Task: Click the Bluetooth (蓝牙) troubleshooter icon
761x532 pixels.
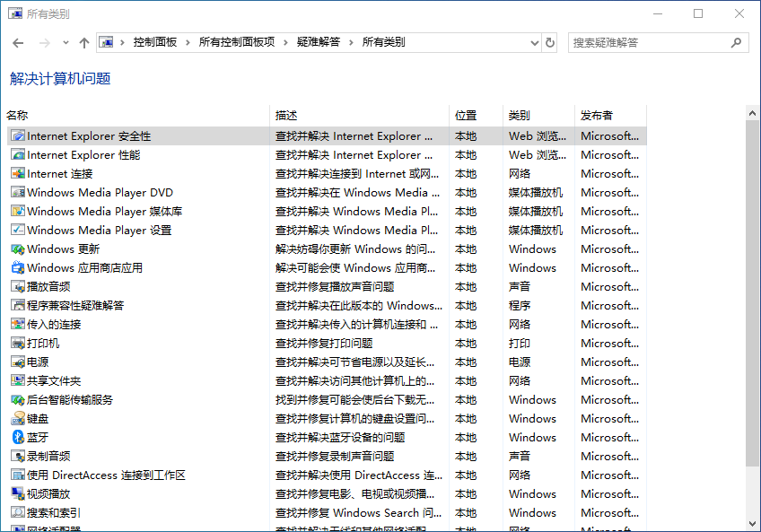Action: point(17,437)
